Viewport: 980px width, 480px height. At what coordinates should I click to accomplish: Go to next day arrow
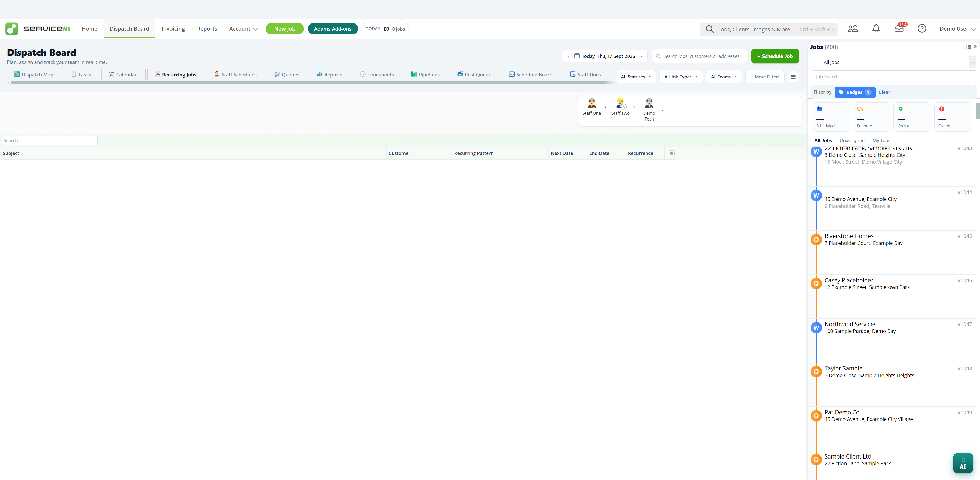(x=641, y=56)
